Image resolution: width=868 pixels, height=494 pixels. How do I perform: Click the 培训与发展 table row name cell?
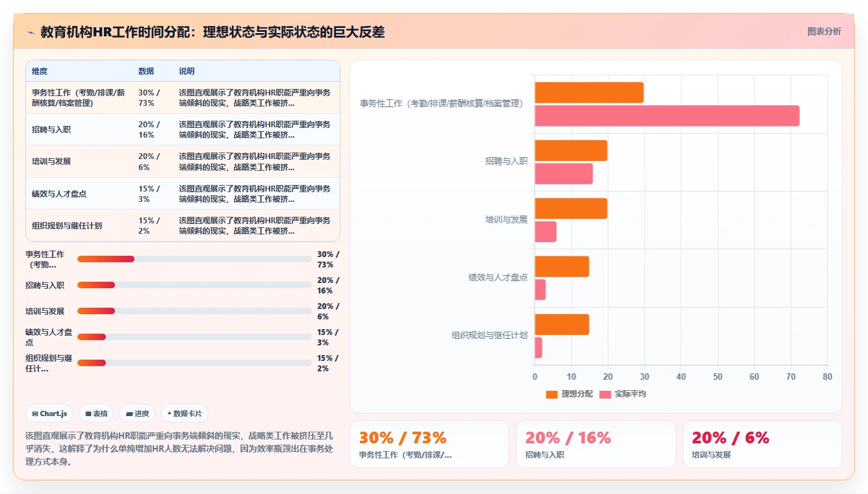click(79, 162)
